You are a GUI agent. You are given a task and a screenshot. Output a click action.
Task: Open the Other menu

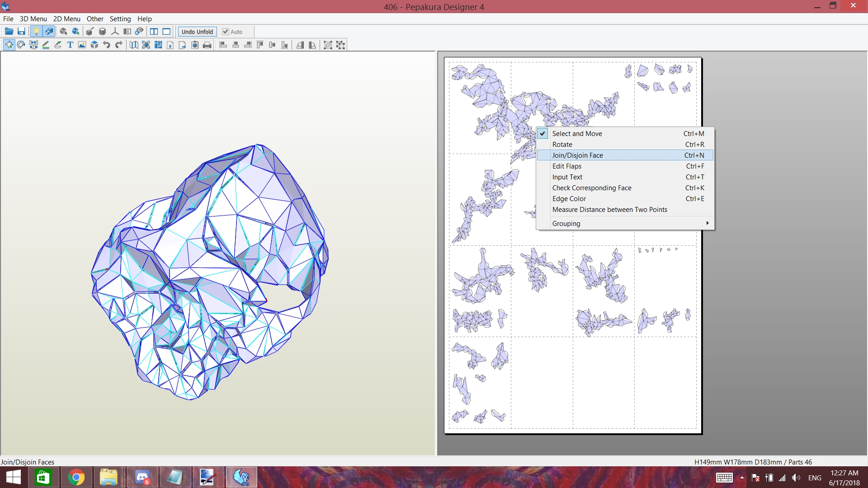(95, 19)
